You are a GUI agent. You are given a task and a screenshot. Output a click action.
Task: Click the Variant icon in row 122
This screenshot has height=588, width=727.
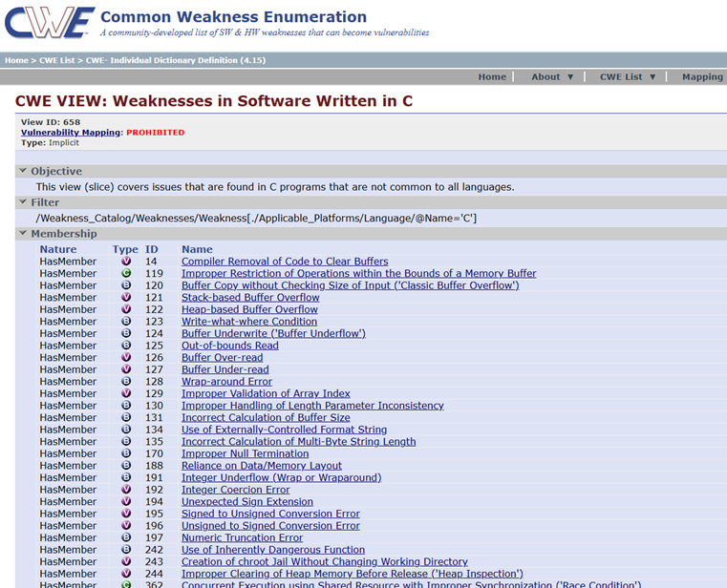126,309
